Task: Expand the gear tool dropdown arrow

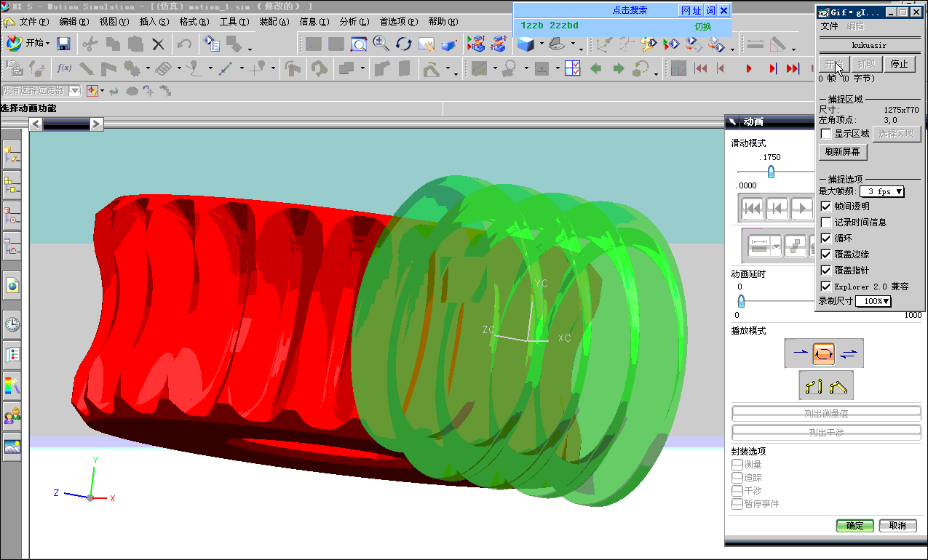Action: click(147, 70)
